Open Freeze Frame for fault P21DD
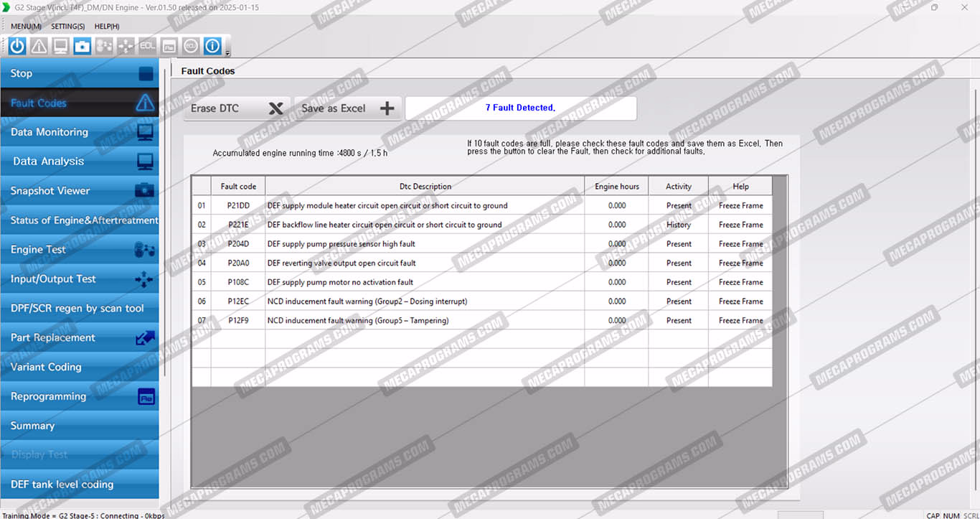980x519 pixels. coord(740,206)
